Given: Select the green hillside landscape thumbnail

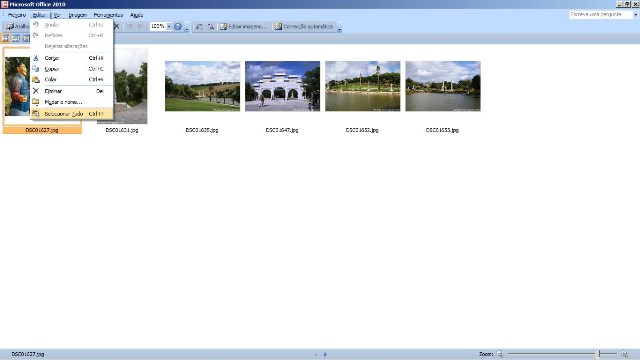Looking at the screenshot, I should 202,86.
